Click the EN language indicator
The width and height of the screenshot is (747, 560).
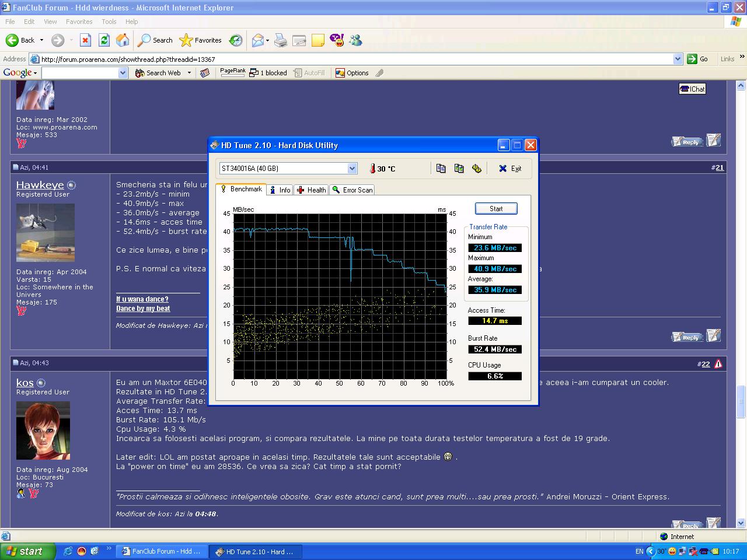point(640,551)
